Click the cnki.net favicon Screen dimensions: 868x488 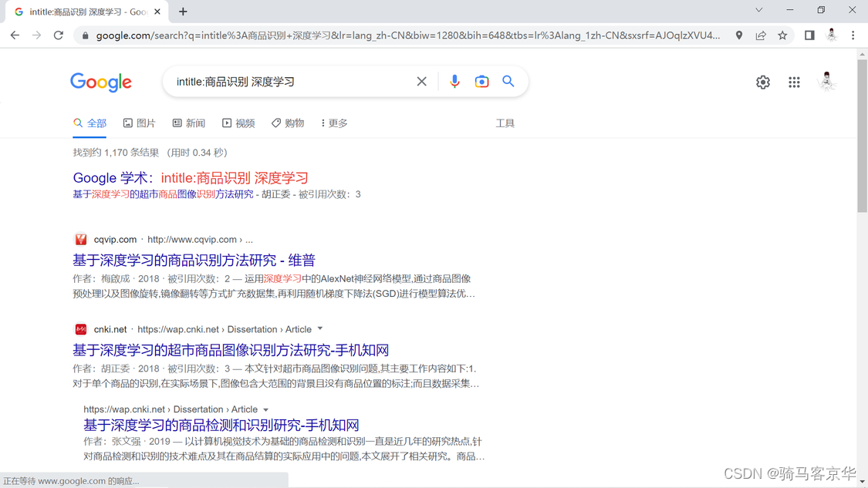tap(81, 329)
